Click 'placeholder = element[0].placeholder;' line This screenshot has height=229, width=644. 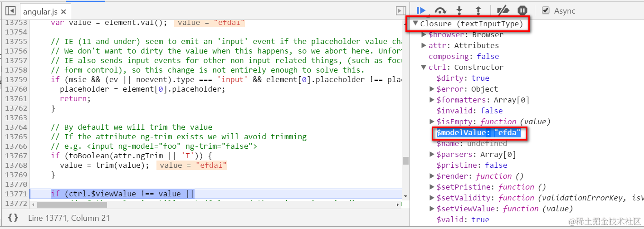(x=142, y=89)
